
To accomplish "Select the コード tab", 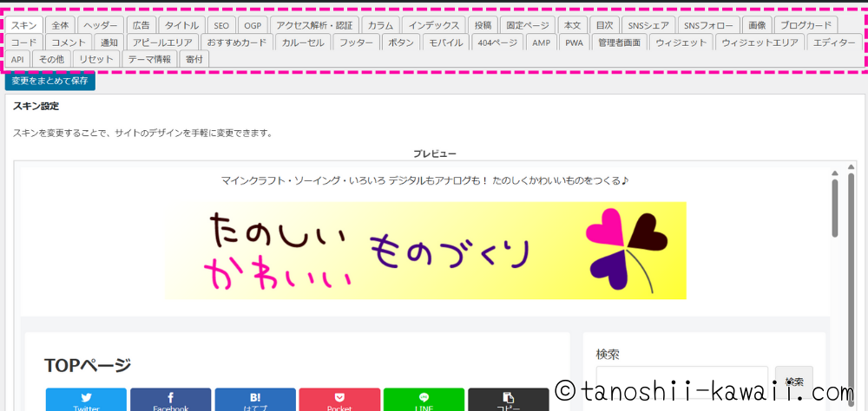I will coord(23,42).
